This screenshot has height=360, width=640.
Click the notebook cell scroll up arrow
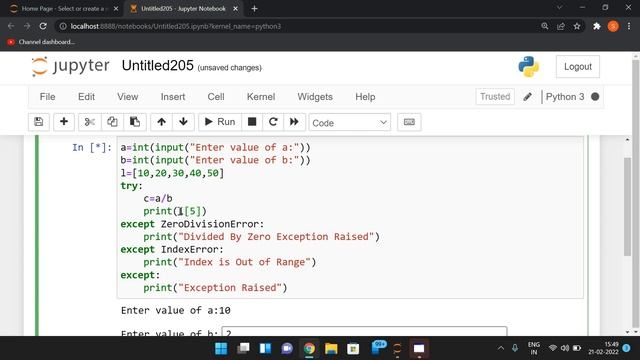[x=627, y=140]
